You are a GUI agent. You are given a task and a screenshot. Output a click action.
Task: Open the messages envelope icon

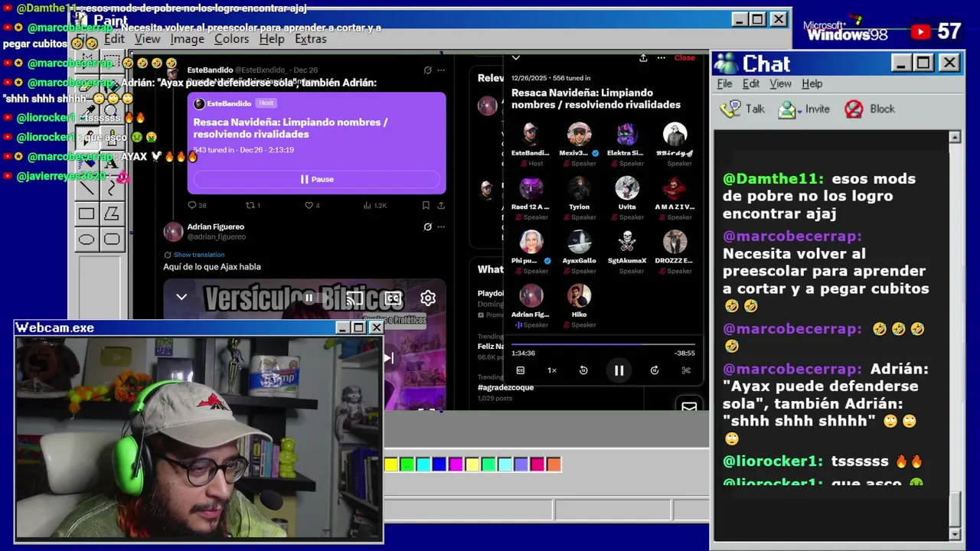click(x=689, y=406)
